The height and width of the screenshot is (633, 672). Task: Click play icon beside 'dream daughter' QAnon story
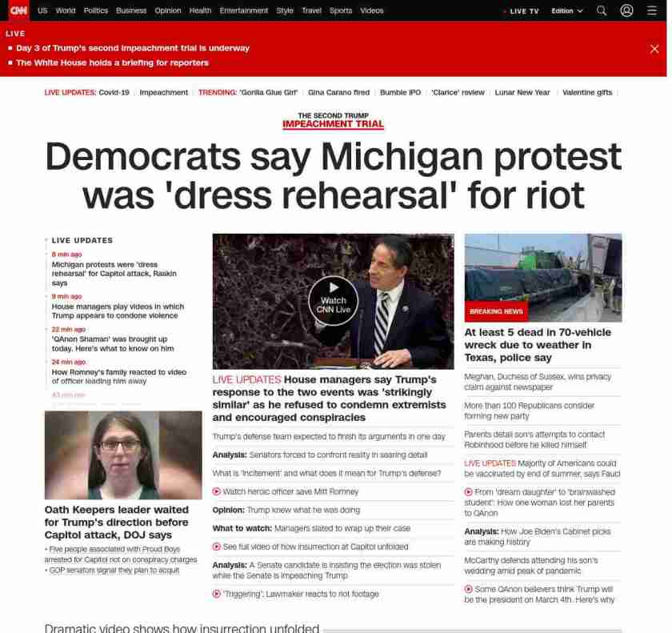coord(469,492)
